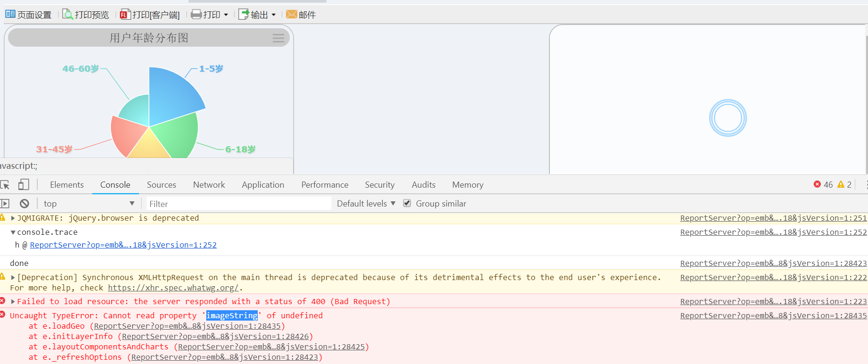Switch to the Security tab
868x364 pixels.
coord(379,185)
